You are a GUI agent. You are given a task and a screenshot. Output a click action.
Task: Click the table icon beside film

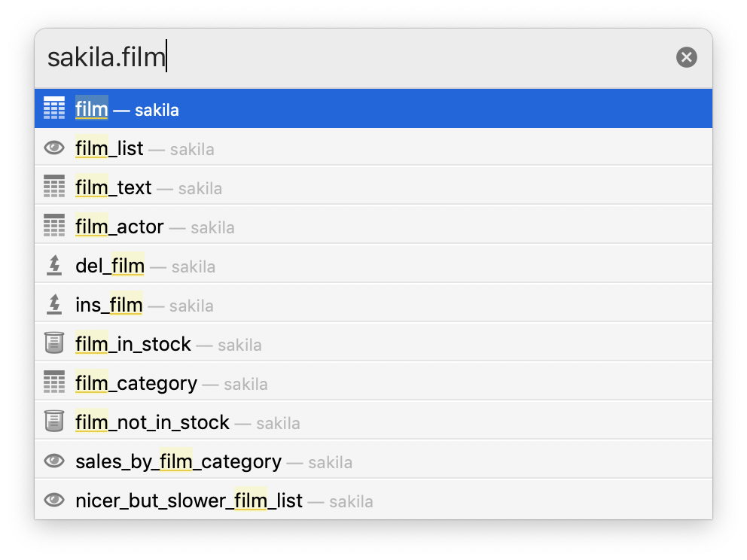coord(54,108)
